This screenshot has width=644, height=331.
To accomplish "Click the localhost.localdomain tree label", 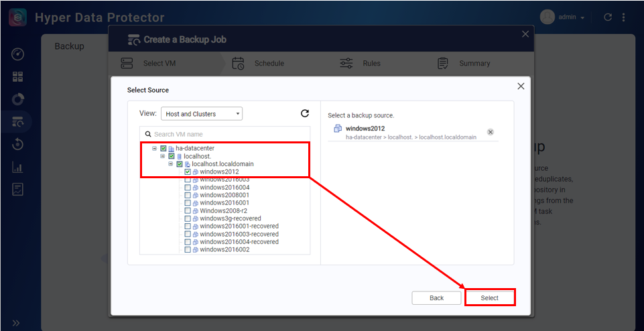I will pos(222,164).
